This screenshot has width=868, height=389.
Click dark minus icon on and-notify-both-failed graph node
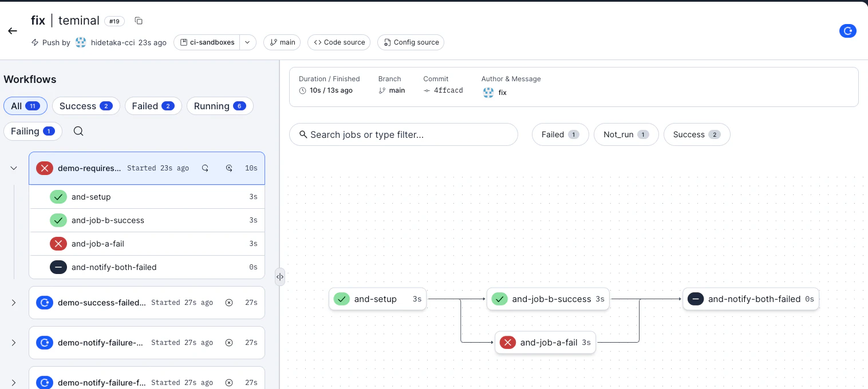(x=696, y=299)
